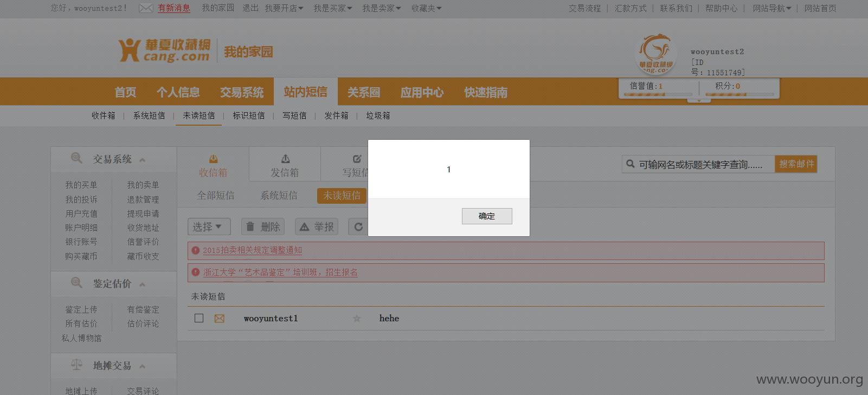Go to 网站首页
Image resolution: width=868 pixels, height=395 pixels.
click(x=820, y=8)
